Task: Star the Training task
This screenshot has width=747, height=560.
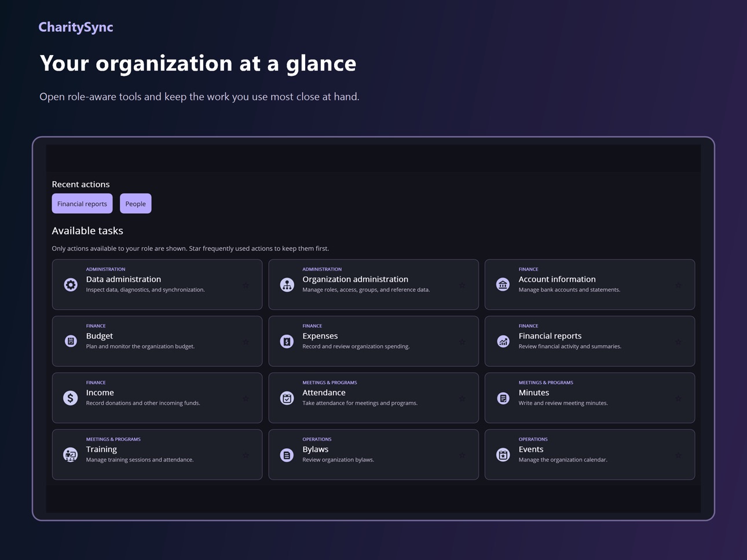Action: click(x=246, y=455)
